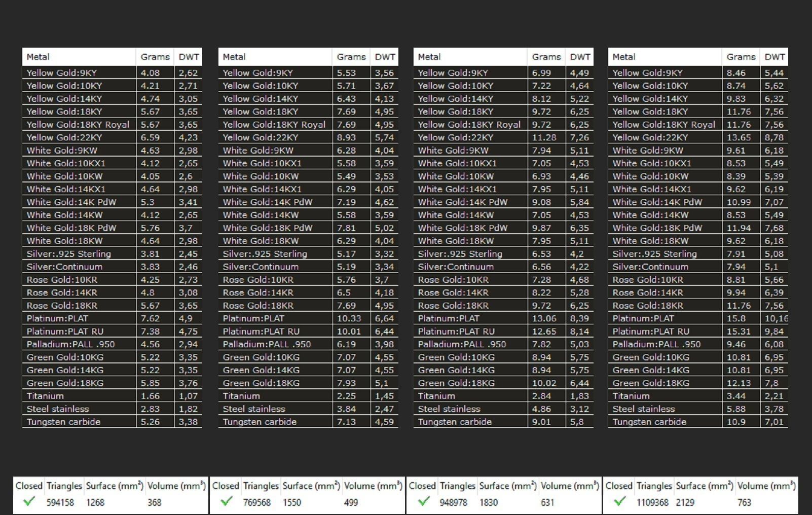Select White Gold:9KW row weighing 6.28 grams

pyautogui.click(x=308, y=150)
